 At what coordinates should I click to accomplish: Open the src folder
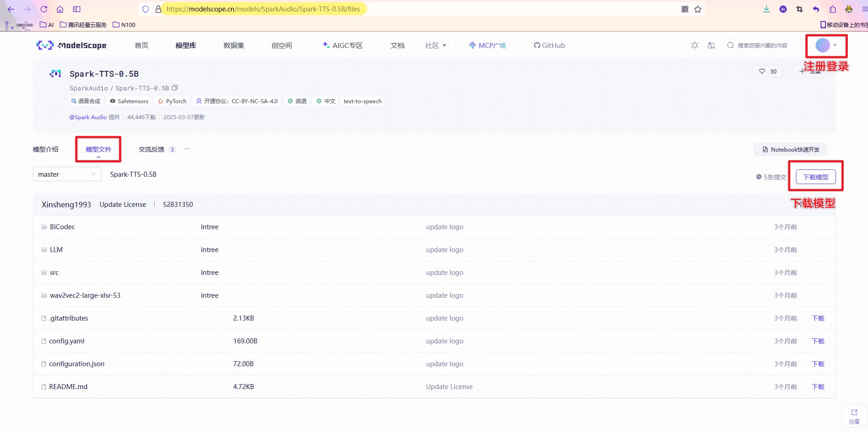(54, 273)
